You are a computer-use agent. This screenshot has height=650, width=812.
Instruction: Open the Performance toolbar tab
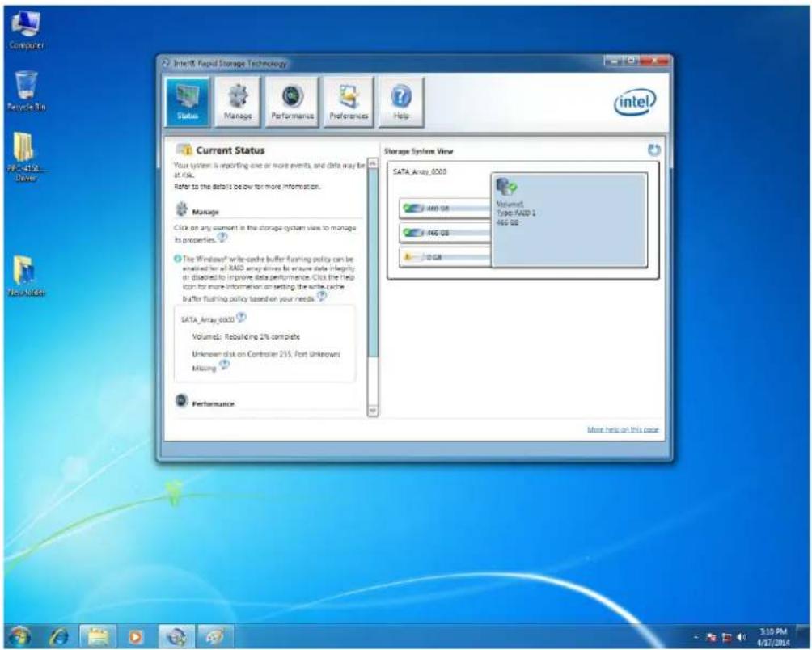point(292,101)
